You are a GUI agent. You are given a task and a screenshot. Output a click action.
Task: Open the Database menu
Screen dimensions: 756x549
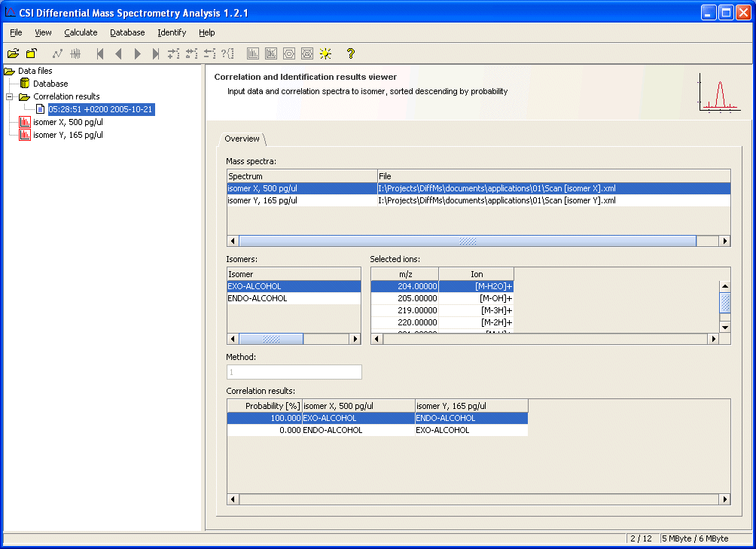coord(127,32)
